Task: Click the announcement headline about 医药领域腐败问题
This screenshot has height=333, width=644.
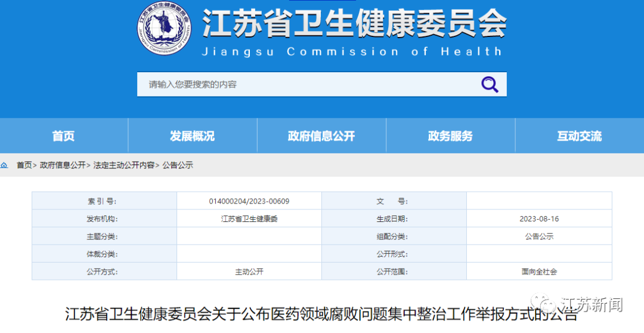Action: click(x=321, y=314)
